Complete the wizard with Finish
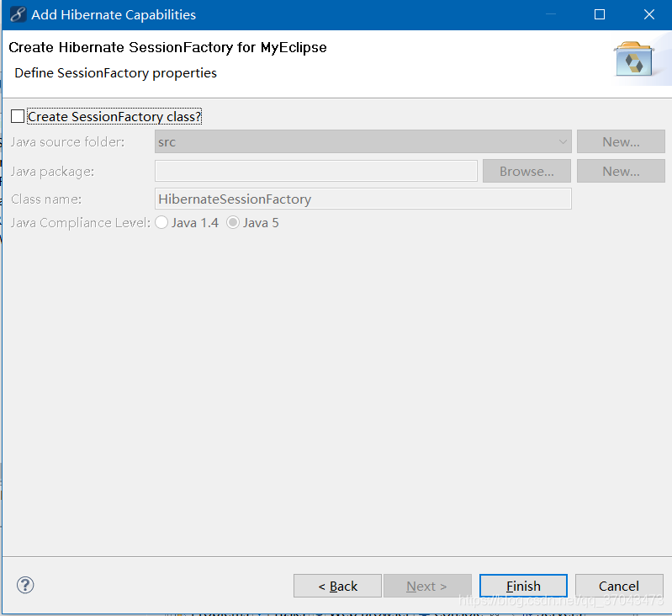 [523, 586]
